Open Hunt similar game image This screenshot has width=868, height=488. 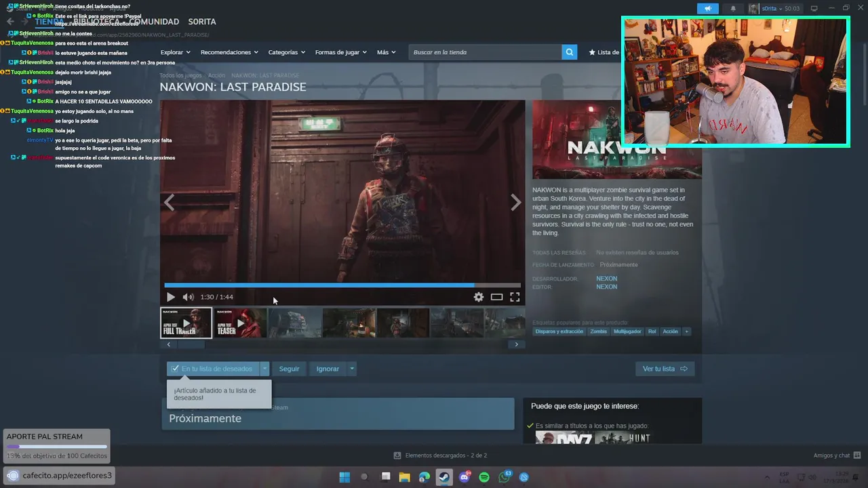[623, 437]
